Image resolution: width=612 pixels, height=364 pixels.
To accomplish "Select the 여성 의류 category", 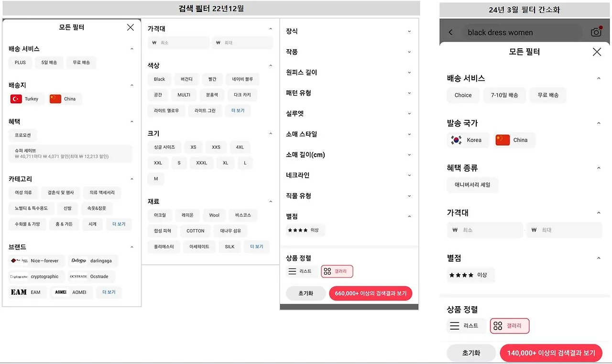I will [23, 192].
